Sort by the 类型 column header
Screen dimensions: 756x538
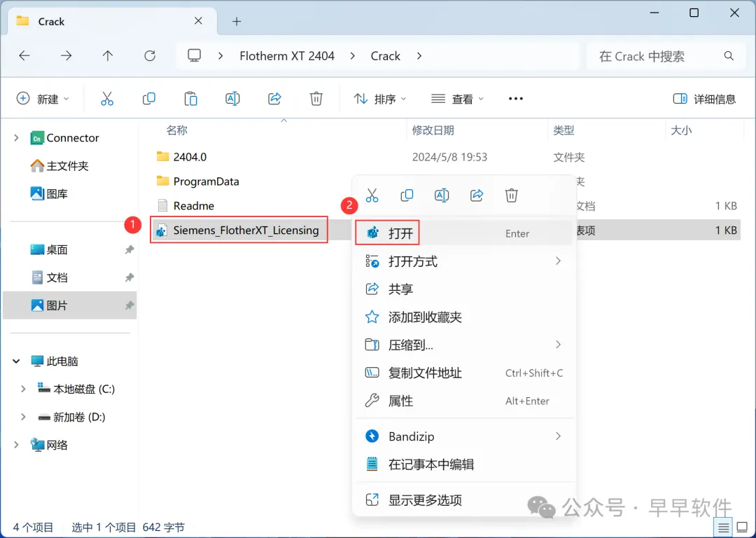563,130
